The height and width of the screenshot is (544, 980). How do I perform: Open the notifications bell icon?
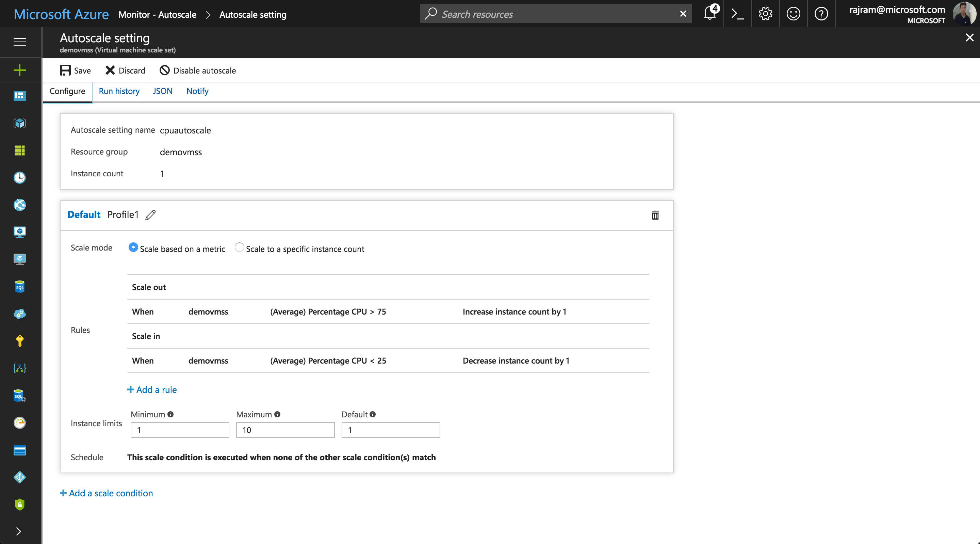click(709, 14)
